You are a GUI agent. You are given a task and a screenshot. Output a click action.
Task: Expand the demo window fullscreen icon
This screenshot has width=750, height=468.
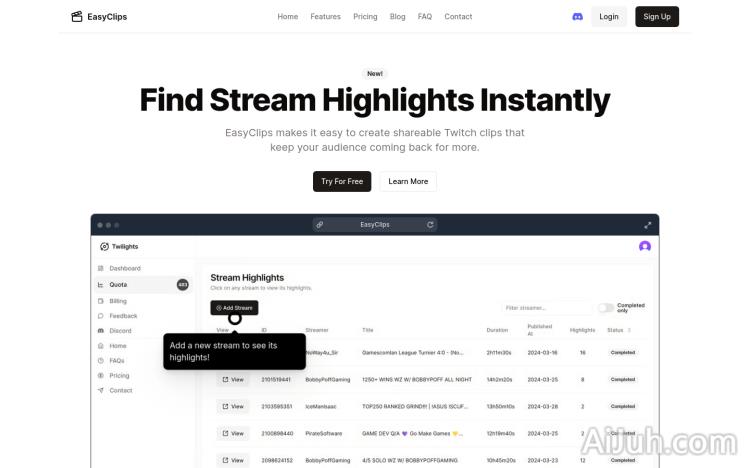coord(648,225)
